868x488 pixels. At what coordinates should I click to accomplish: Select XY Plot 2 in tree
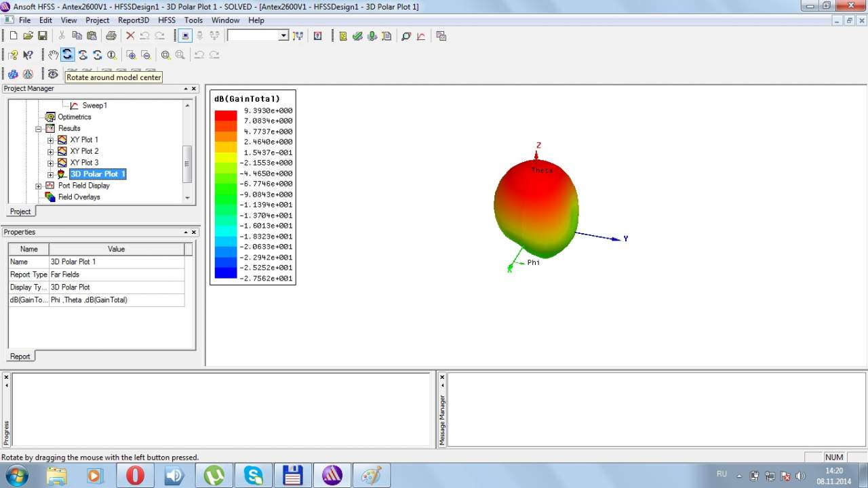pyautogui.click(x=84, y=151)
